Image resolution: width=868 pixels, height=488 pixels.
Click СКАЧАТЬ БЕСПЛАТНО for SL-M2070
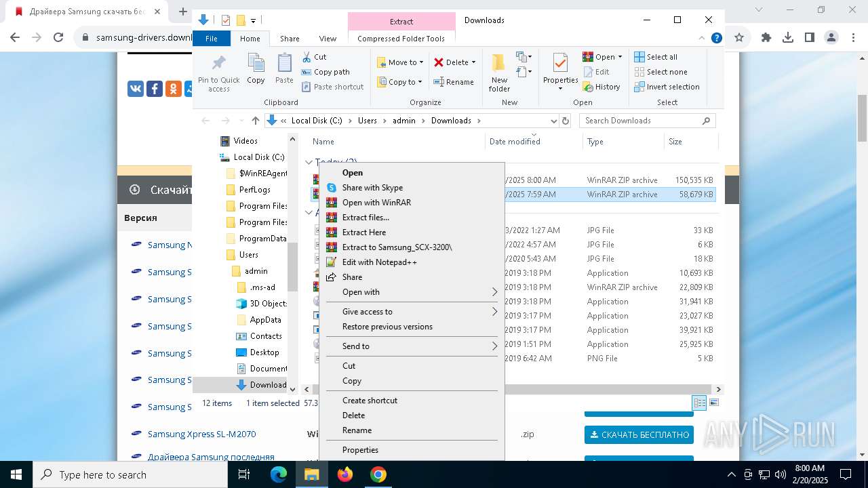[639, 434]
